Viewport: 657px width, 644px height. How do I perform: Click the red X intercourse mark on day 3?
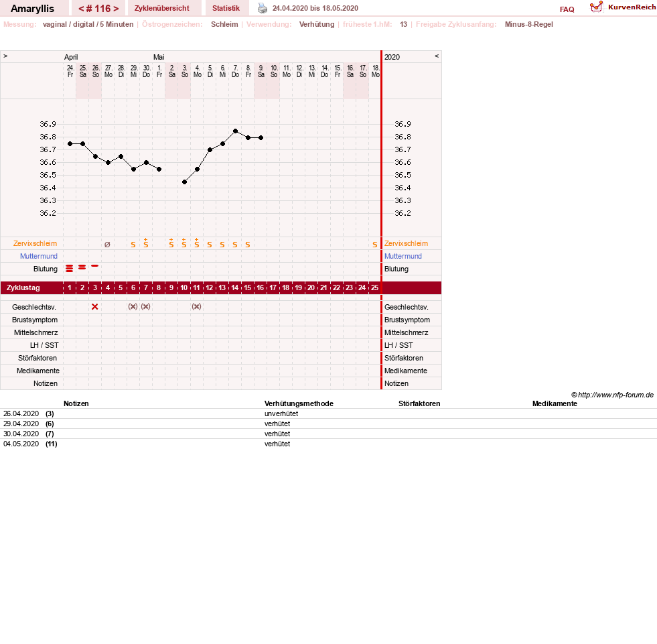tap(94, 306)
